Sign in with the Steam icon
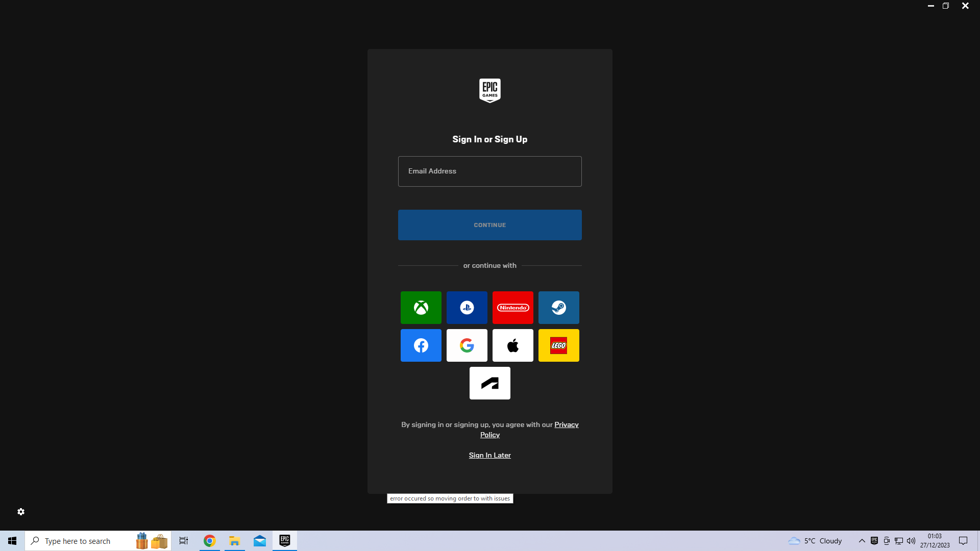 [558, 308]
